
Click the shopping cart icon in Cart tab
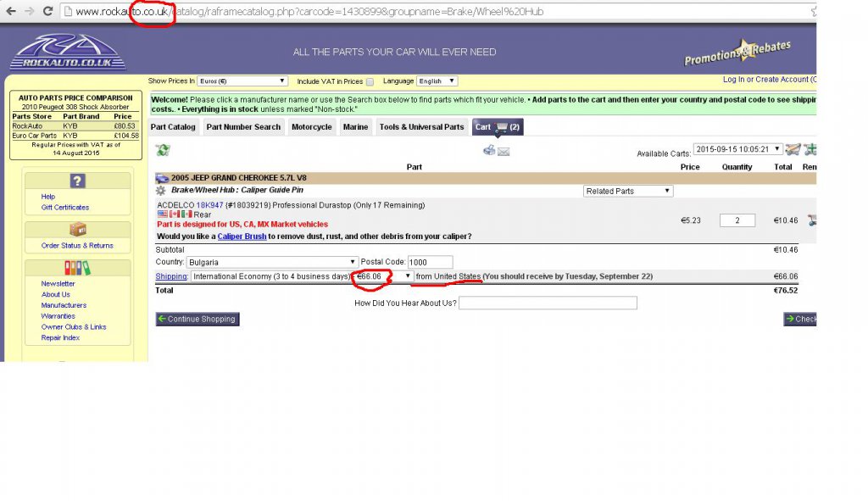pos(502,127)
